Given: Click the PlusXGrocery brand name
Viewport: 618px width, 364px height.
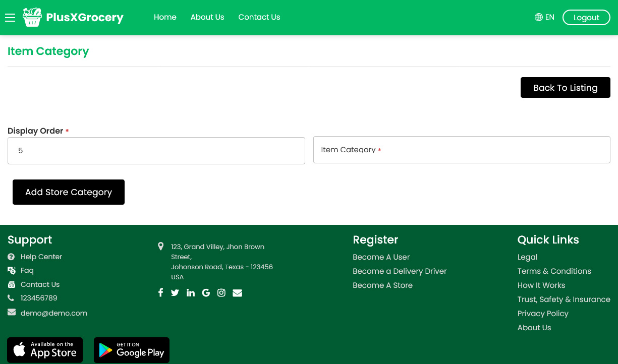Looking at the screenshot, I should tap(85, 18).
